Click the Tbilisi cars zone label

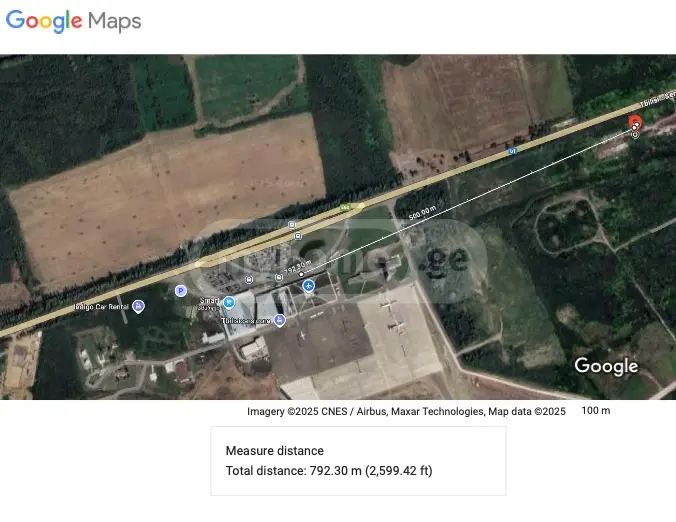click(246, 321)
